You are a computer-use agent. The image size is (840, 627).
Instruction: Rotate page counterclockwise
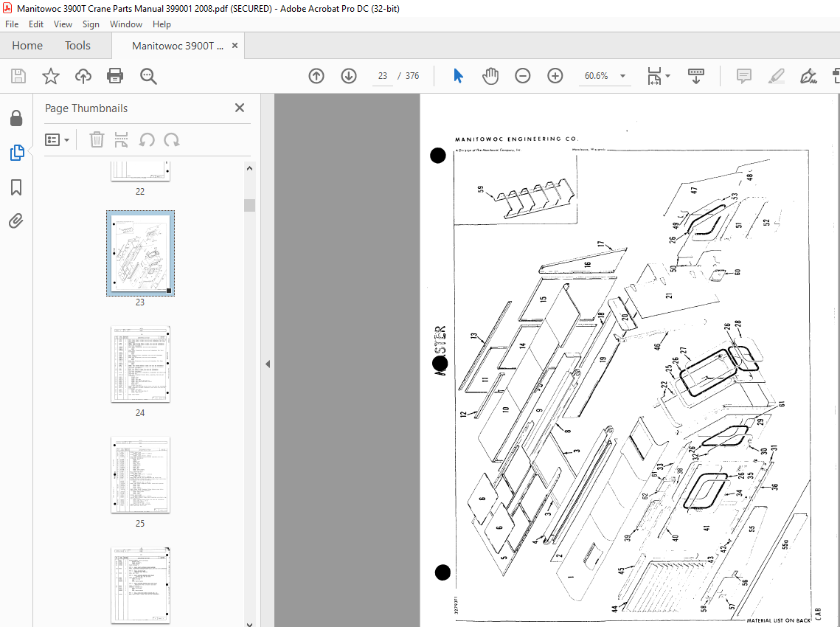click(147, 140)
